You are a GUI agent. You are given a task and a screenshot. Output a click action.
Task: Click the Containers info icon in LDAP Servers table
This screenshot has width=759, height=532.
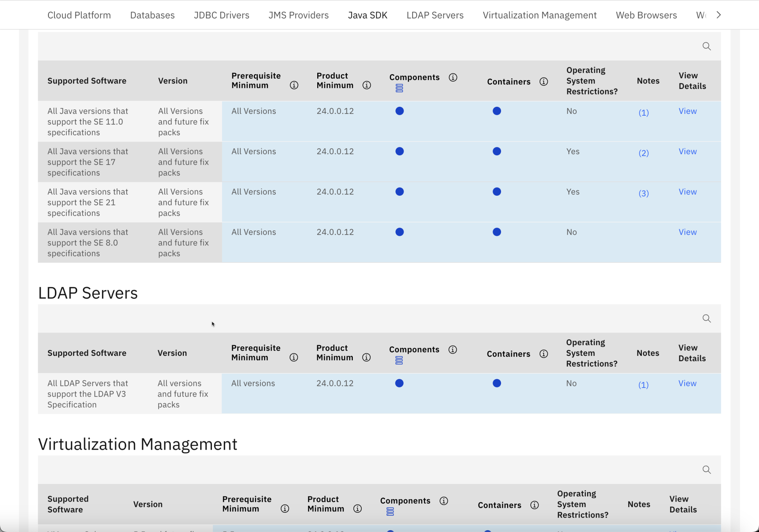tap(544, 354)
